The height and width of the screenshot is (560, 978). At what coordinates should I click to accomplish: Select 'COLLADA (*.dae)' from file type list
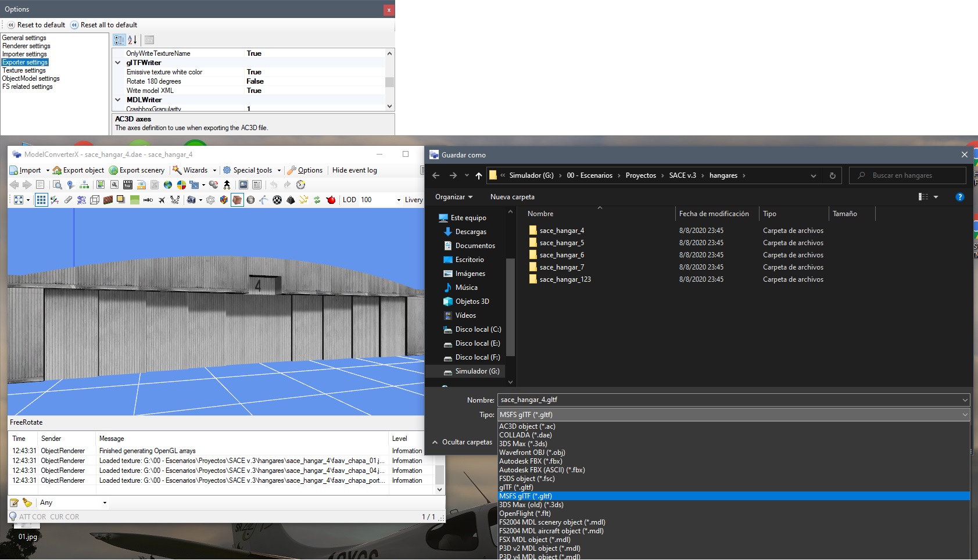click(x=525, y=435)
